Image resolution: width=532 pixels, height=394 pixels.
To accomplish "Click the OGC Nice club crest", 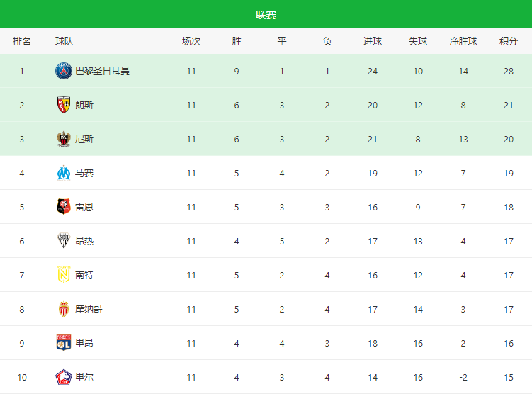I will pos(64,139).
